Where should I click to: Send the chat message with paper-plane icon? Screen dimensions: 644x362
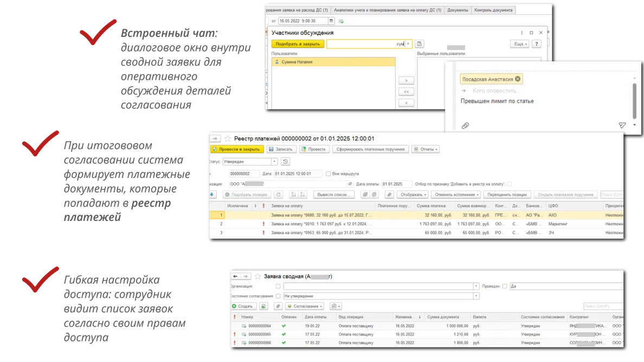(x=622, y=125)
